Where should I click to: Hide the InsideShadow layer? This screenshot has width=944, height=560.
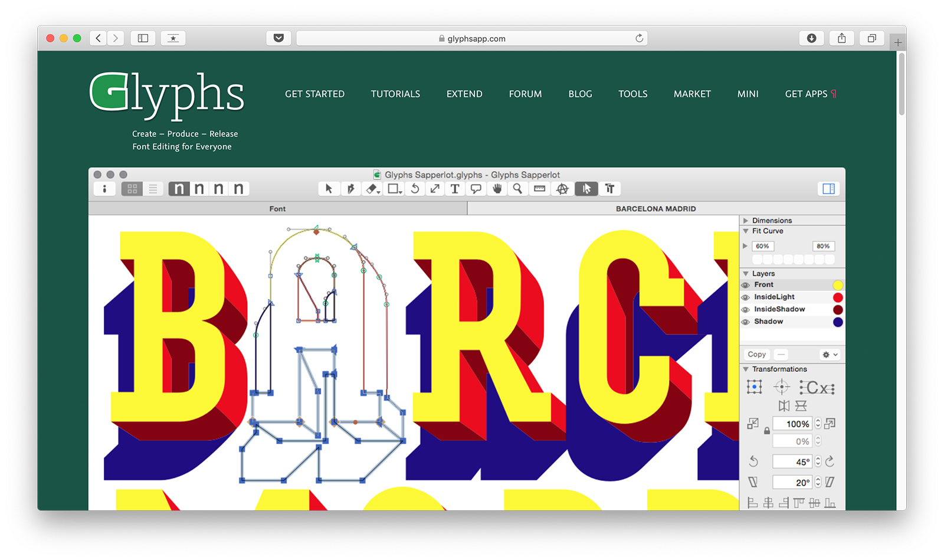(x=746, y=310)
